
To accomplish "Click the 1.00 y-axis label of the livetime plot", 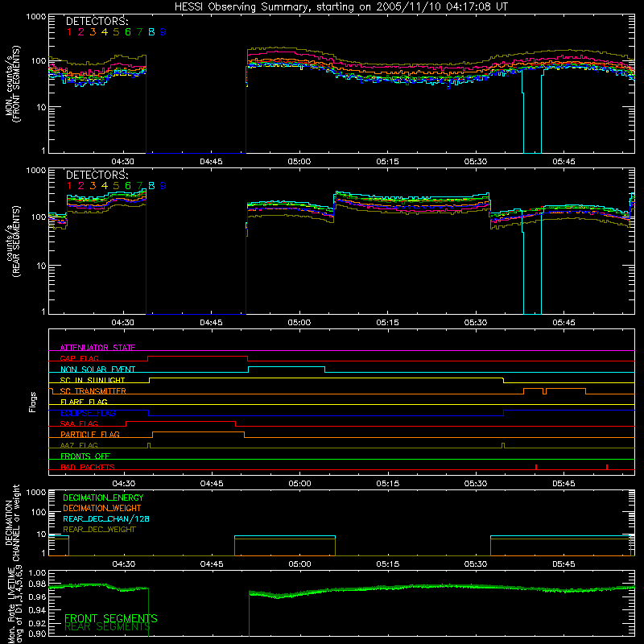I will pyautogui.click(x=37, y=573).
